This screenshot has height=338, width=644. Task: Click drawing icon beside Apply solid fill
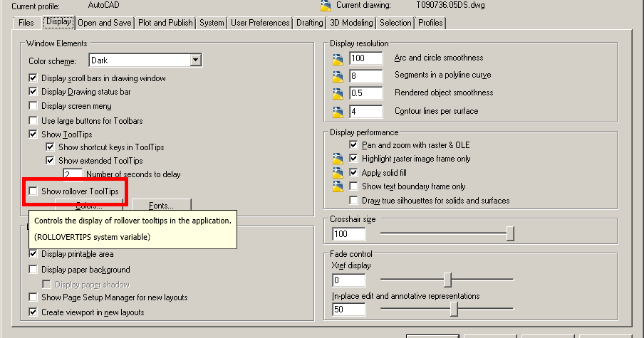(338, 173)
